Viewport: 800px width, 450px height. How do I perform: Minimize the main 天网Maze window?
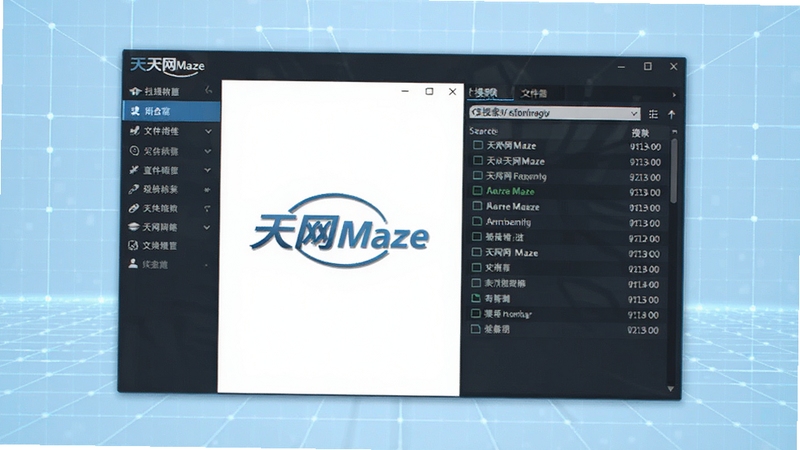point(621,67)
